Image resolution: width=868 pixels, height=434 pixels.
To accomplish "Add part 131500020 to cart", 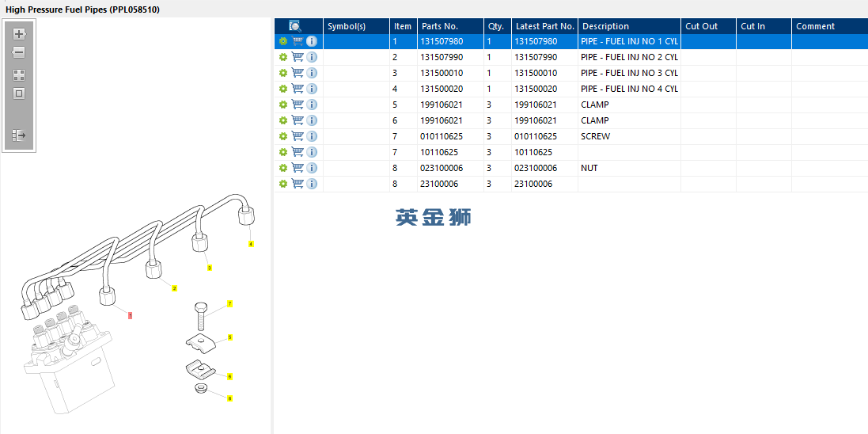I will tap(298, 89).
